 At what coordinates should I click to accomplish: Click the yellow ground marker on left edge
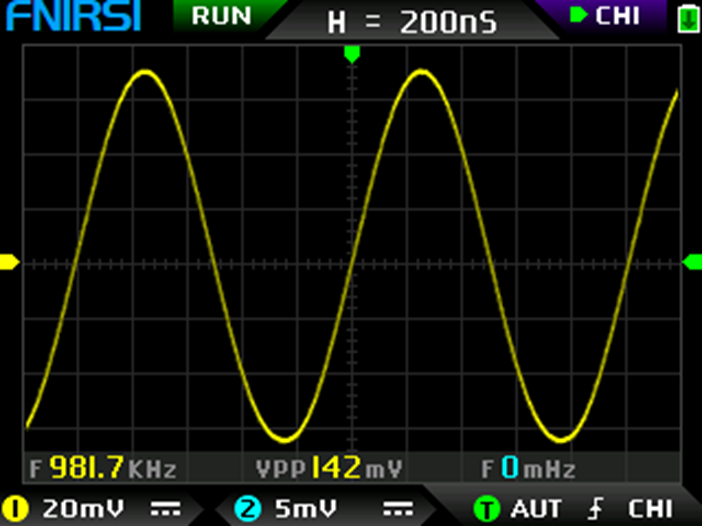(x=9, y=262)
